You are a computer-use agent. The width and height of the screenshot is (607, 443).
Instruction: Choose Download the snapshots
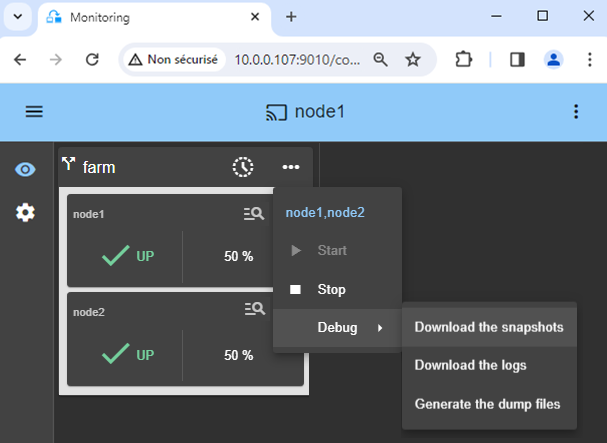click(x=488, y=327)
